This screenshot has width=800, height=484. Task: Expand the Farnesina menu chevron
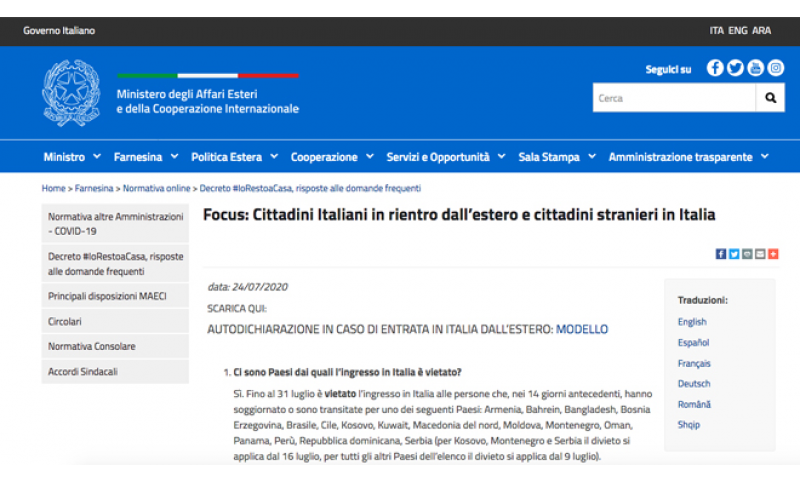tap(174, 157)
